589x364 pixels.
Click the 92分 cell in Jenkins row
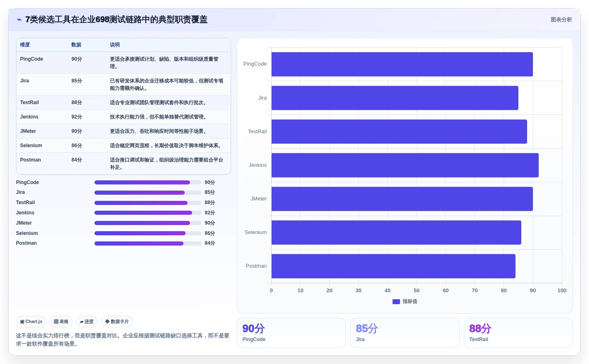[77, 117]
